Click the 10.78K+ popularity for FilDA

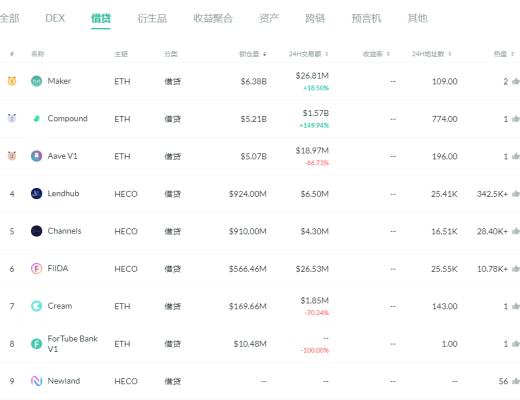pyautogui.click(x=492, y=269)
